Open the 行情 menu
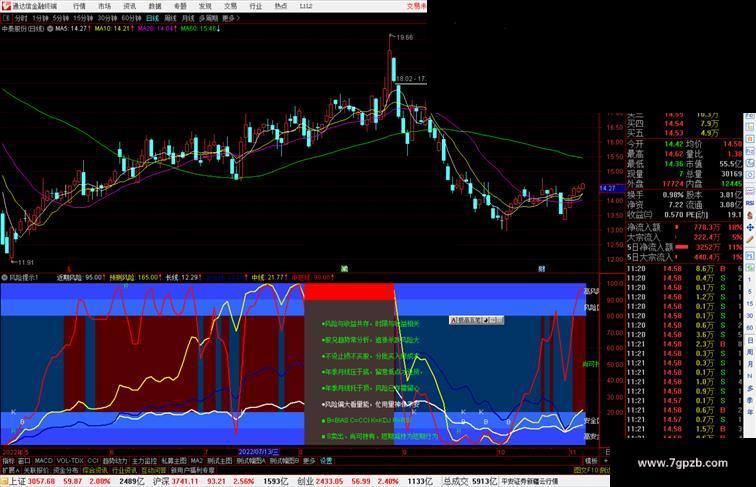756x487 pixels. (x=79, y=6)
